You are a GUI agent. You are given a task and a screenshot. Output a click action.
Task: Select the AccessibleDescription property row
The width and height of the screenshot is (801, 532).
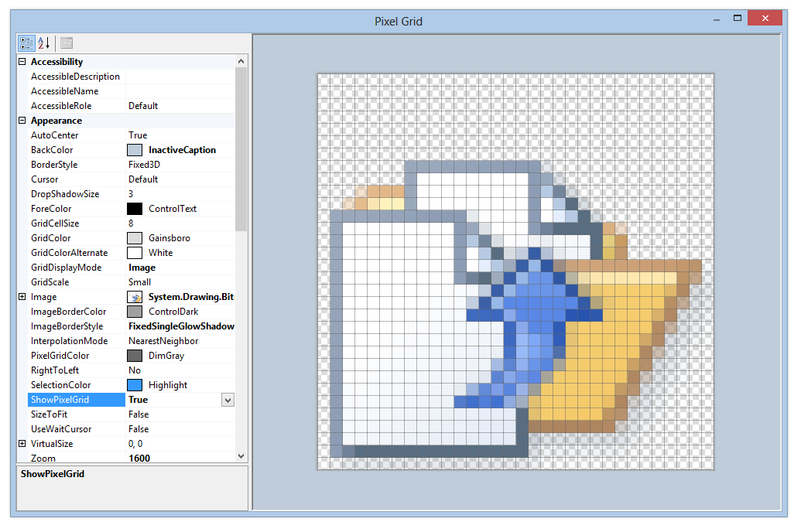tap(132, 77)
